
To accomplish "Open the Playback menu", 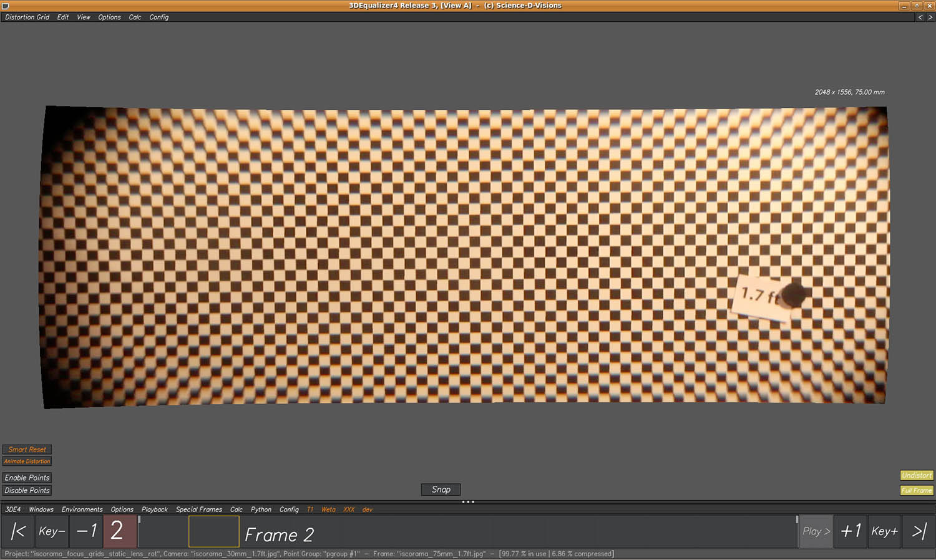I will 154,509.
